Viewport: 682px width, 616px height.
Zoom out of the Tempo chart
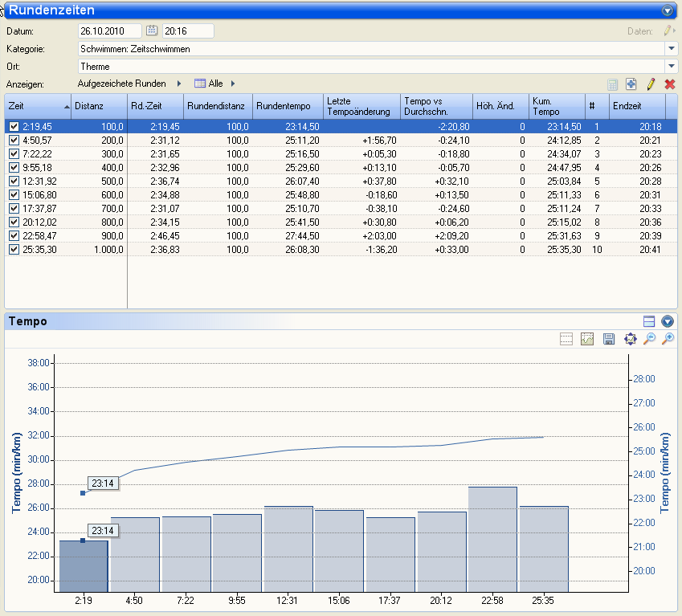650,340
